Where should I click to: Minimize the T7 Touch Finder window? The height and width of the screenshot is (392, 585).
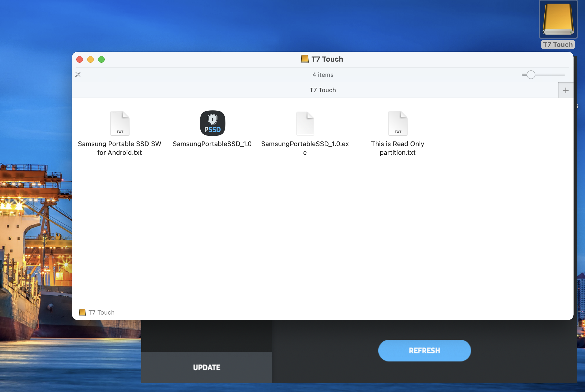pyautogui.click(x=91, y=59)
